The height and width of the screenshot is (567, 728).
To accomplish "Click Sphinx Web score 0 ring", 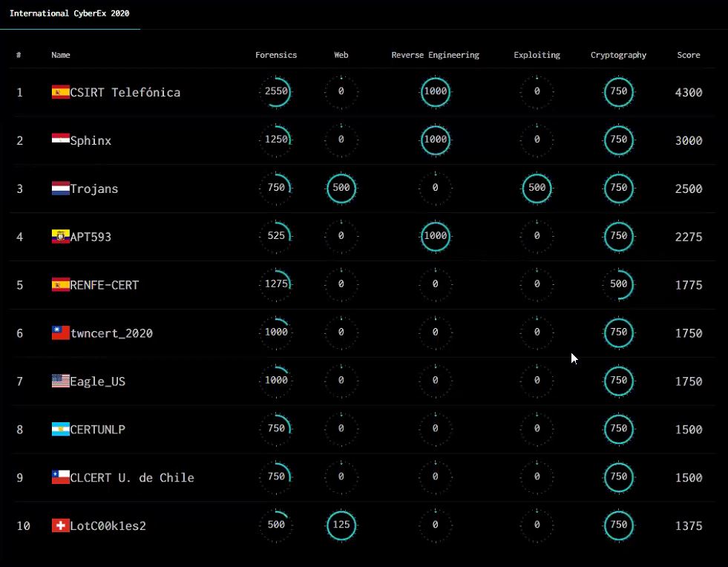I will [x=341, y=140].
